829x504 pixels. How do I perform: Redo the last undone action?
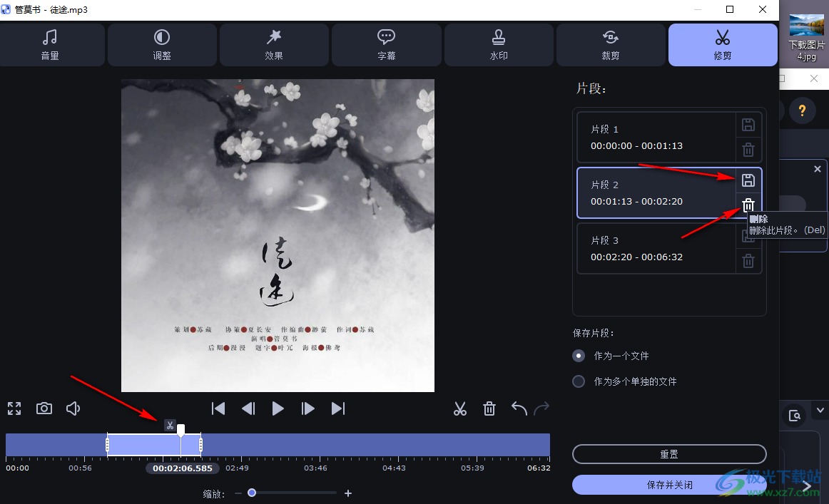[542, 408]
